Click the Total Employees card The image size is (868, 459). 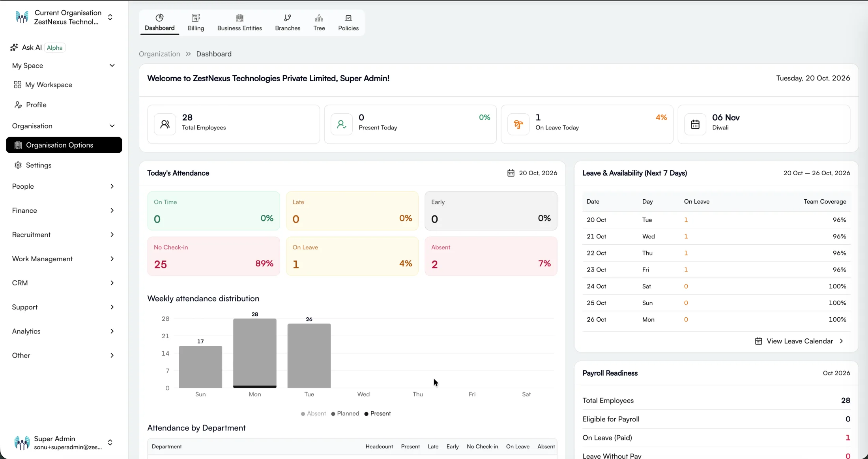coord(234,124)
